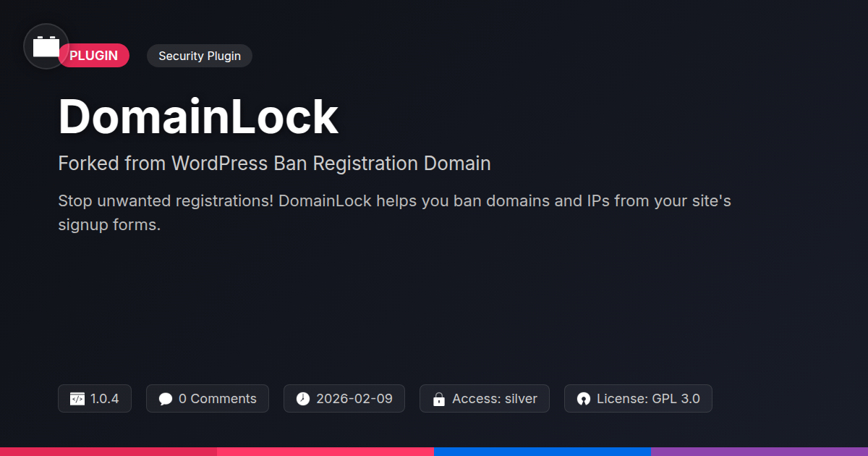Click the purple segment of the bottom color bar

coord(759,452)
